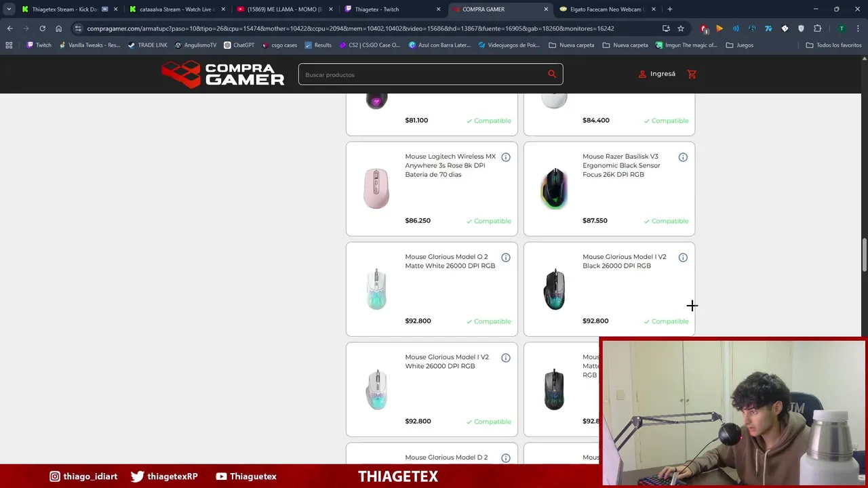Open Chrome three-dot menu
The image size is (868, 488).
point(858,28)
